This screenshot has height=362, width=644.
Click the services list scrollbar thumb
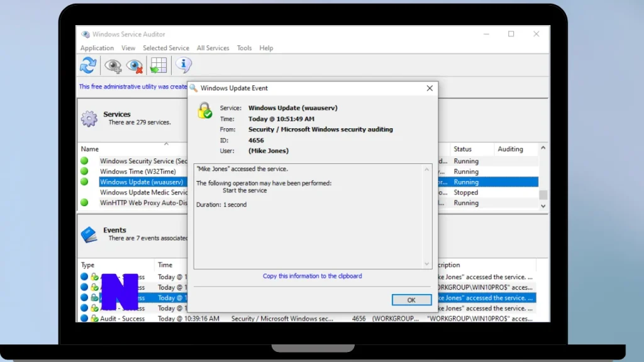(x=543, y=195)
